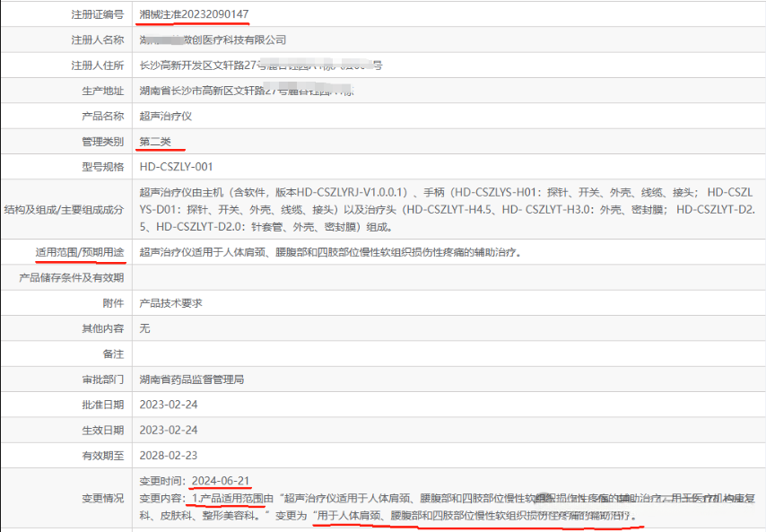Click the date in the 批准日期 row

click(170, 405)
